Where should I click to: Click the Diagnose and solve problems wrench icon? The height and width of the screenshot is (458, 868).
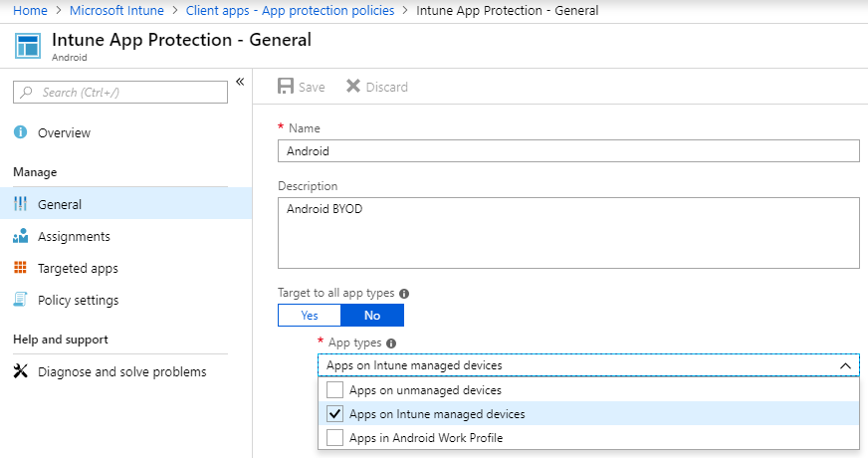coord(20,371)
